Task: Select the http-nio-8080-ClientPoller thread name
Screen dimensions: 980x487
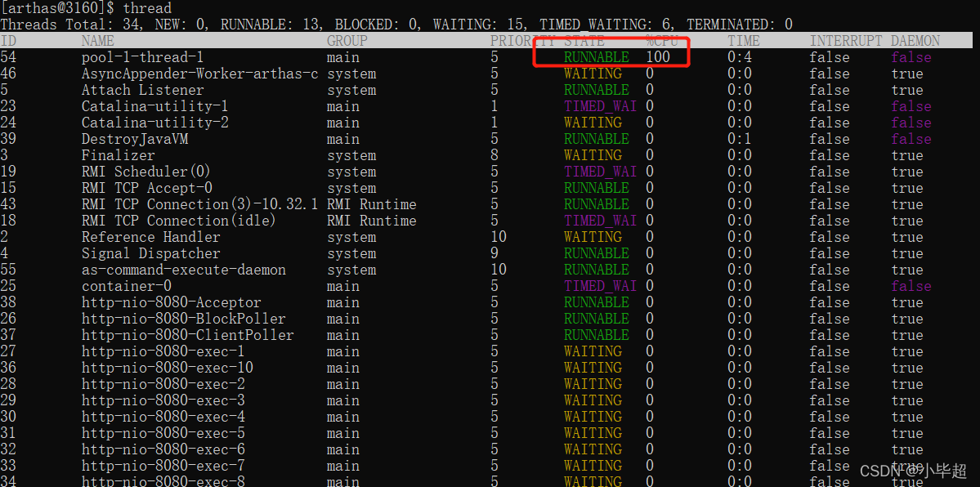Action: click(187, 335)
